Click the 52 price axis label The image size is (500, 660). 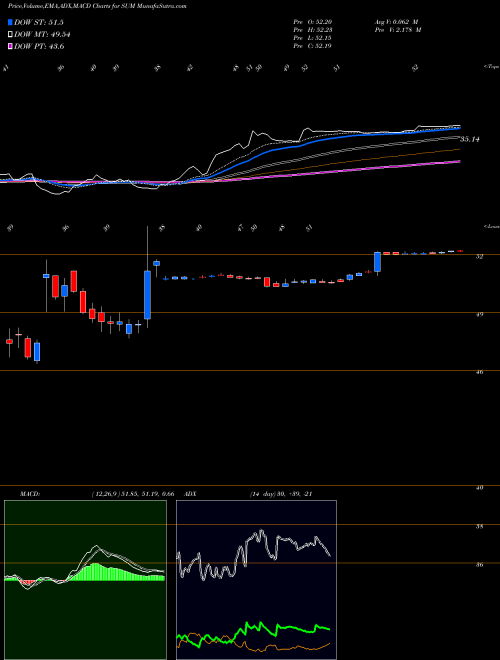pos(479,256)
